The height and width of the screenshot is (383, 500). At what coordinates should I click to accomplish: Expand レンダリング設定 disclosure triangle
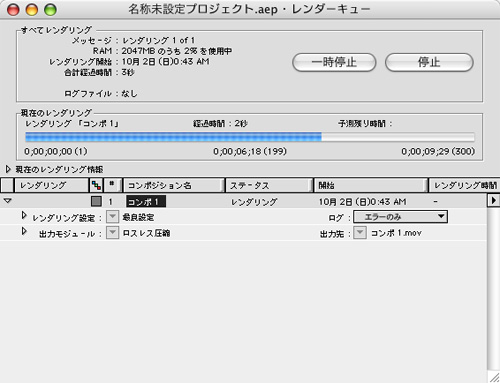coord(24,215)
